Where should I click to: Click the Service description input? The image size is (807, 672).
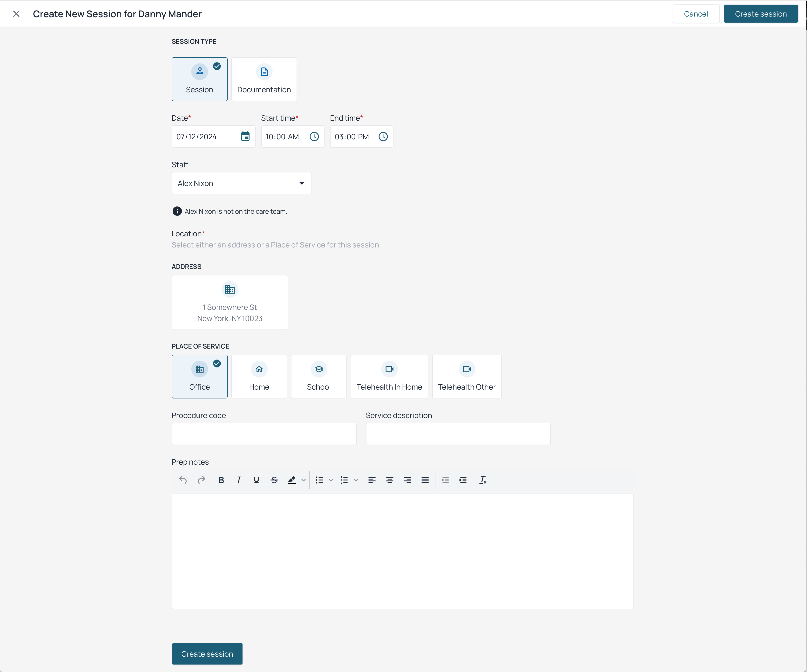[x=458, y=434]
